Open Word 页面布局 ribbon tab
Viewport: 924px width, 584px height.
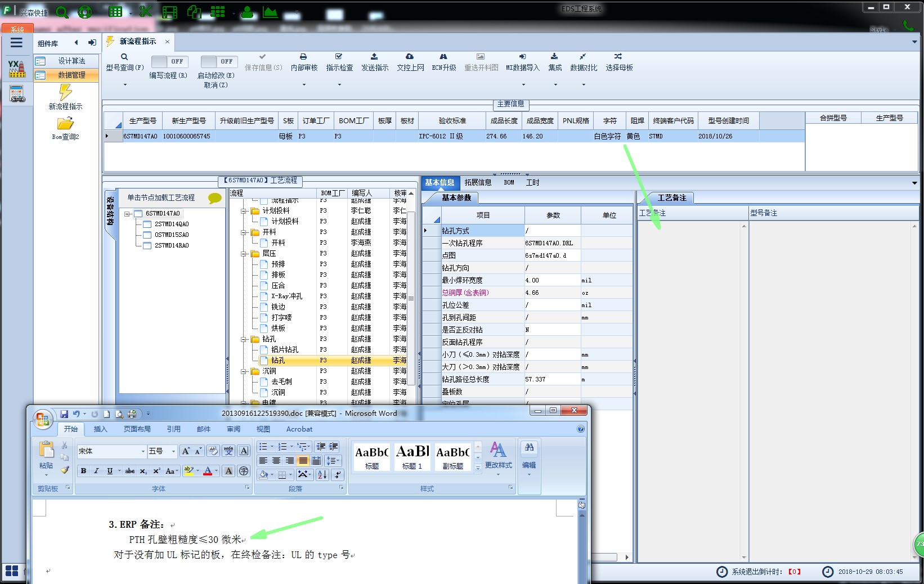click(x=137, y=429)
